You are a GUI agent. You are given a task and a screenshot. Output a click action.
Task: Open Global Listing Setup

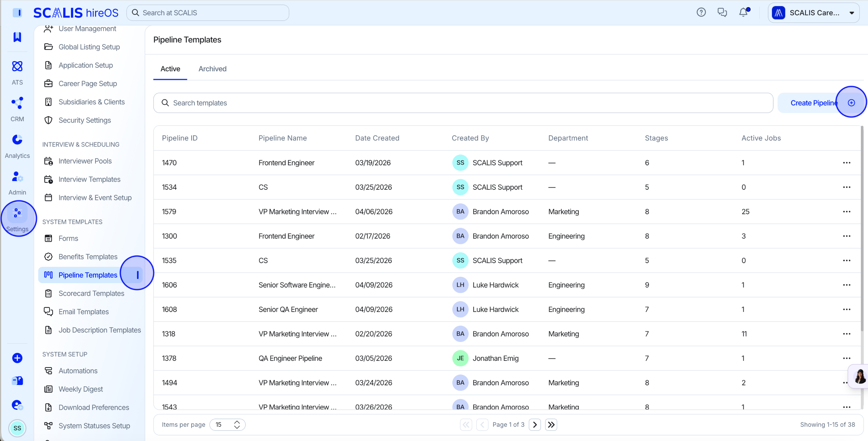pyautogui.click(x=89, y=47)
